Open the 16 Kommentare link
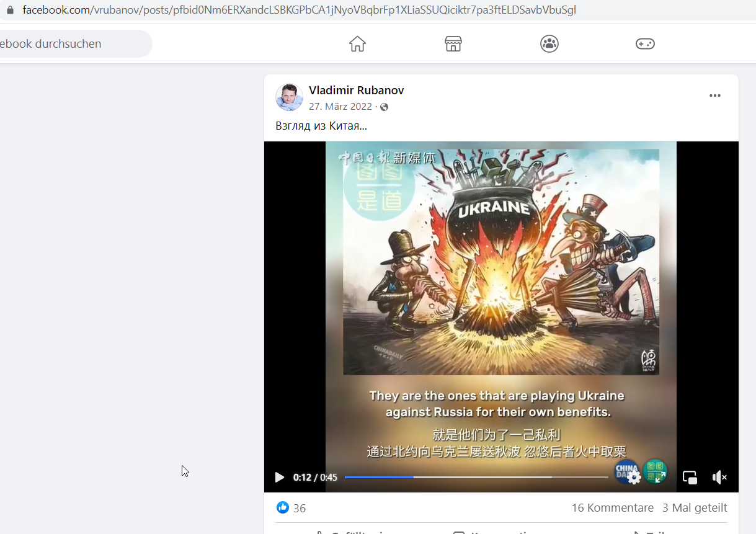Viewport: 756px width, 534px height. coord(612,508)
